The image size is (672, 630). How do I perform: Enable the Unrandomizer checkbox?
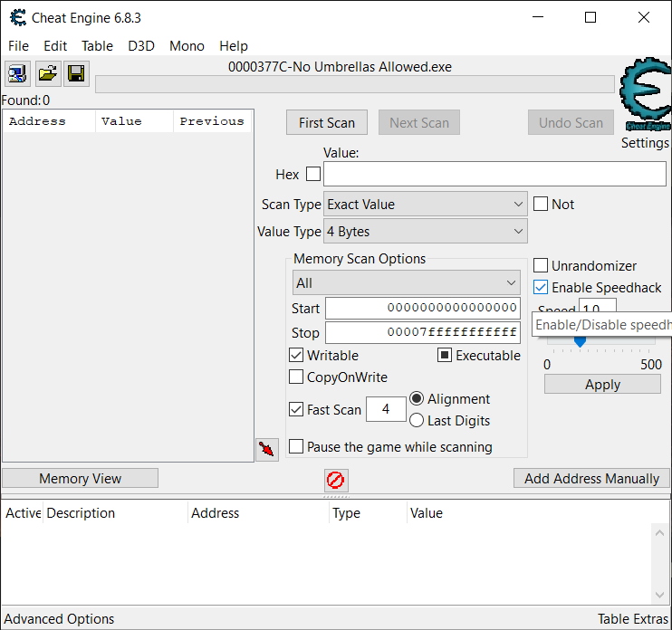point(541,265)
